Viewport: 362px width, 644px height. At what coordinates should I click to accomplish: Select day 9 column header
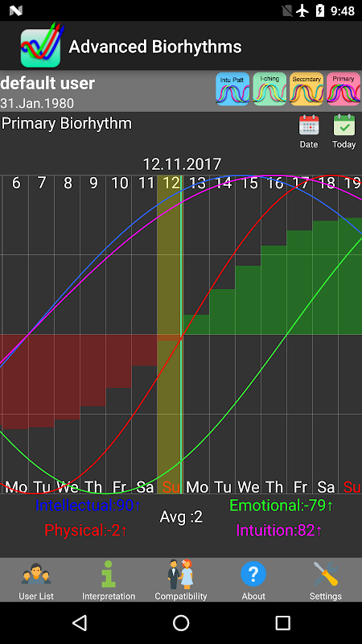pyautogui.click(x=93, y=184)
